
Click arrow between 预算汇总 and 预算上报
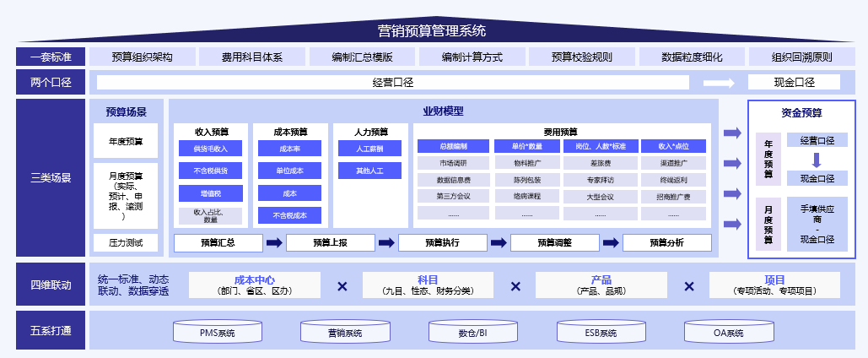(x=274, y=242)
